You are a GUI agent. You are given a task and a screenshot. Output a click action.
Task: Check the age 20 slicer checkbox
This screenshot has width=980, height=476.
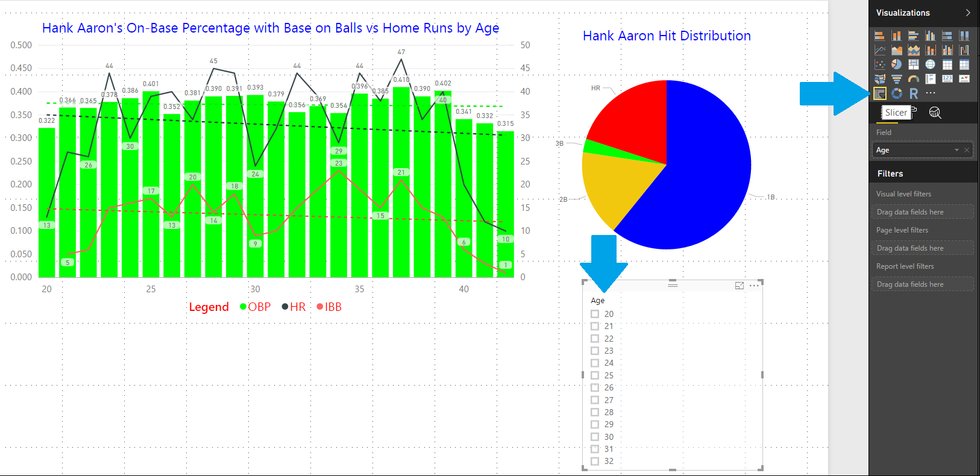[595, 314]
